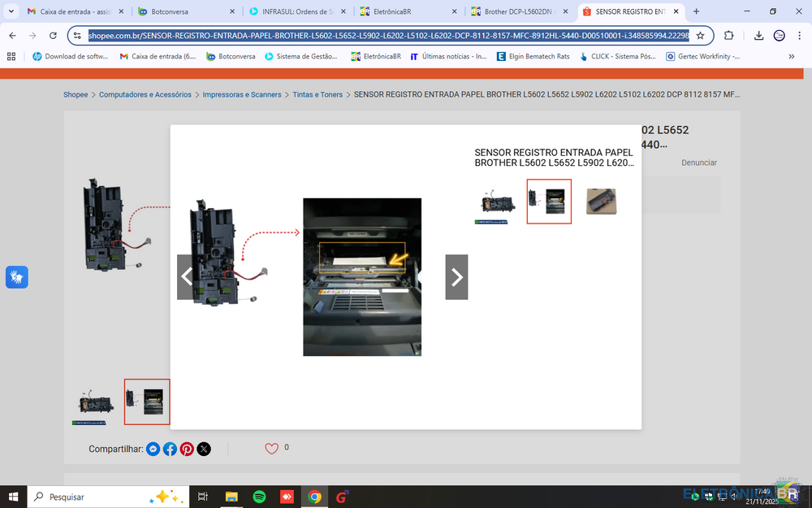
Task: Toggle the heart to favorite the product
Action: (272, 448)
